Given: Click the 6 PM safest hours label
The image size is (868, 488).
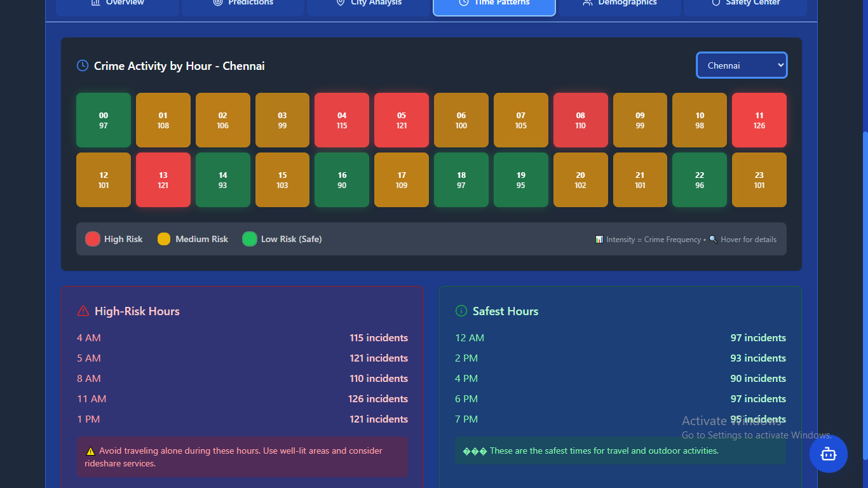Looking at the screenshot, I should coord(466,399).
